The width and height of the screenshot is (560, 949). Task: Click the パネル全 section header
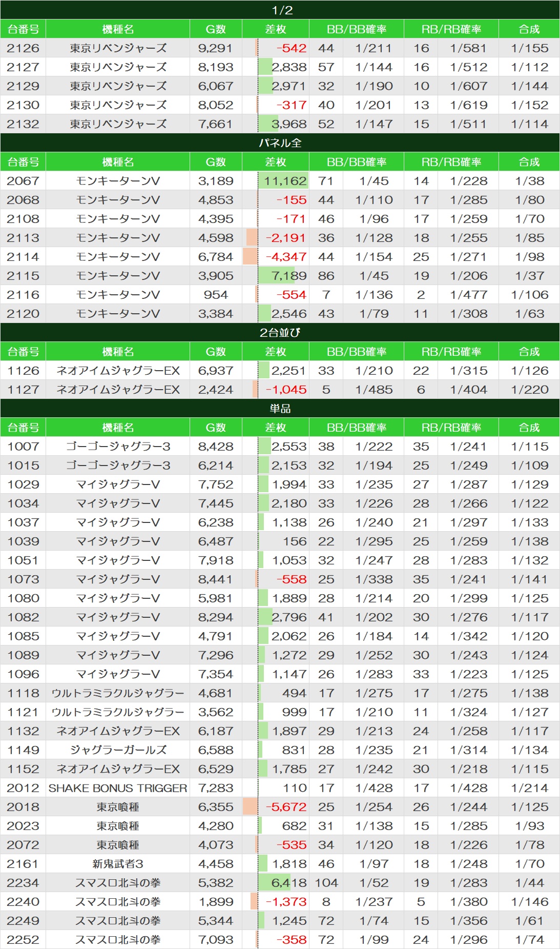pyautogui.click(x=280, y=143)
